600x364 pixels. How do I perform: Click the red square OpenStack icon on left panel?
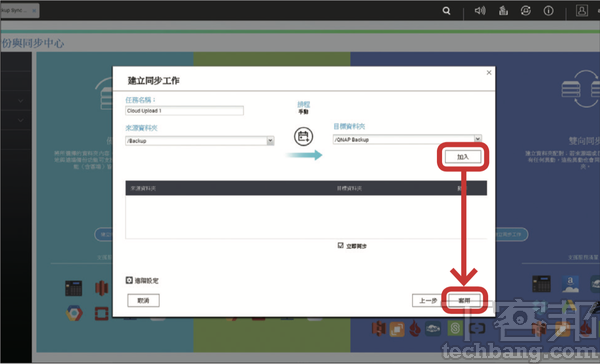102,313
